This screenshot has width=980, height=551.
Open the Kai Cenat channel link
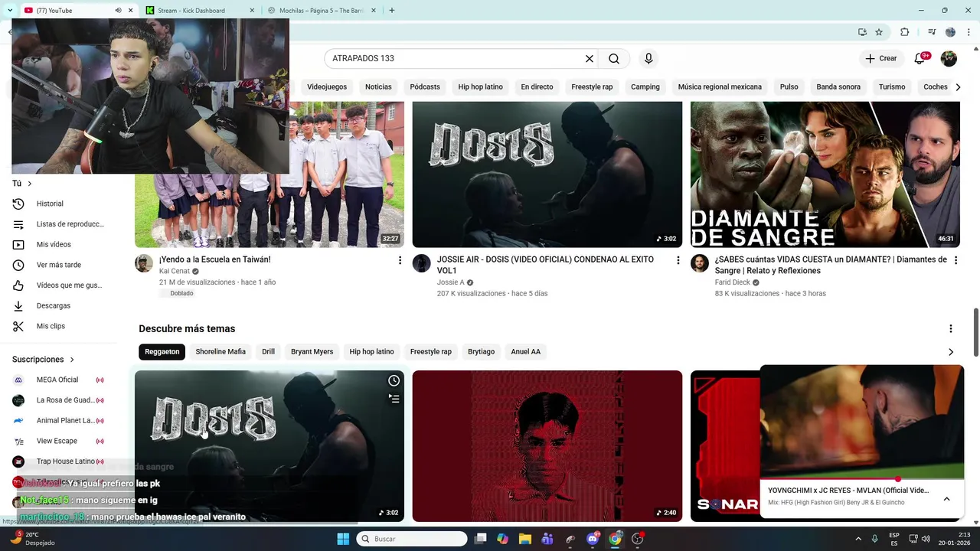[175, 271]
